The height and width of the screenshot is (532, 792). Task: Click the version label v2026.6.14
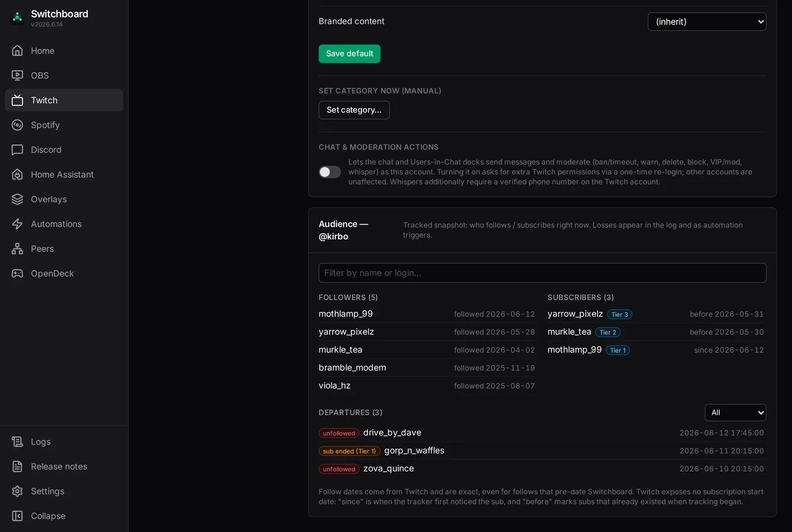coord(47,24)
